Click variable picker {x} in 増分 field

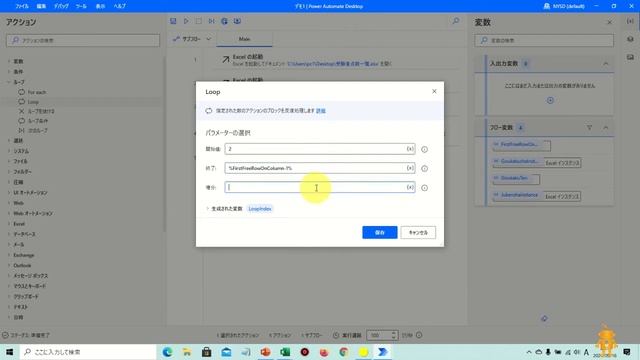point(410,187)
